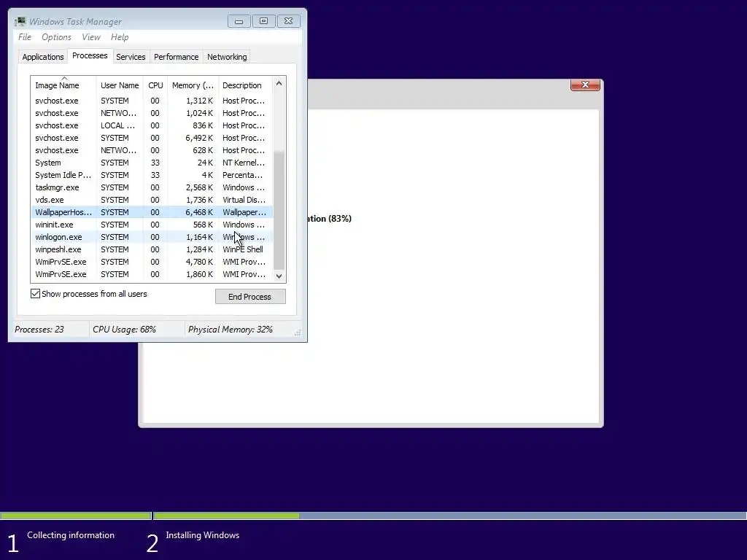The height and width of the screenshot is (560, 747).
Task: Select the System process row
Action: [x=152, y=163]
